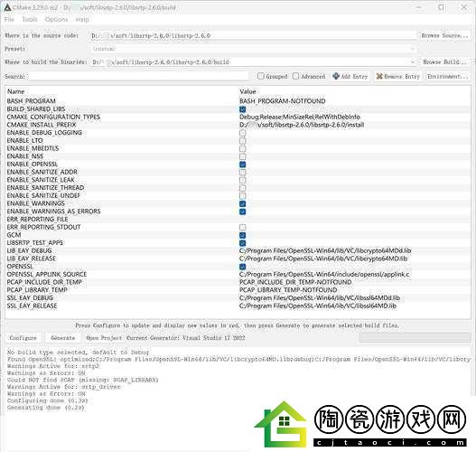Click the 'Found OpenSSL' log line
This screenshot has height=452, width=476.
tap(238, 359)
